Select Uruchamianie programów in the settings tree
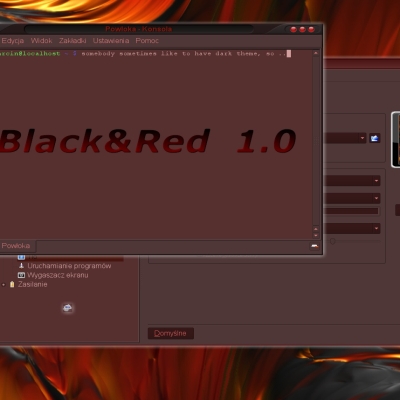 69,266
